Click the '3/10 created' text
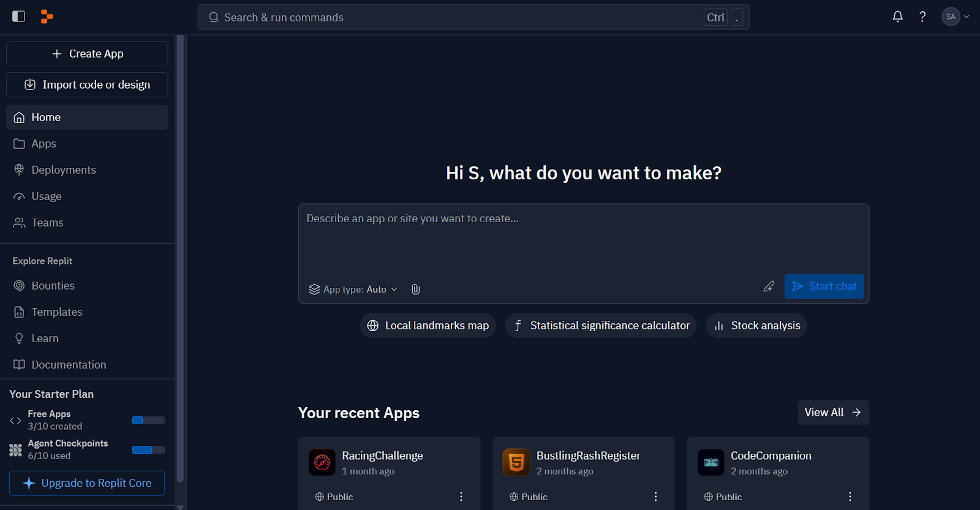980x510 pixels. (55, 426)
